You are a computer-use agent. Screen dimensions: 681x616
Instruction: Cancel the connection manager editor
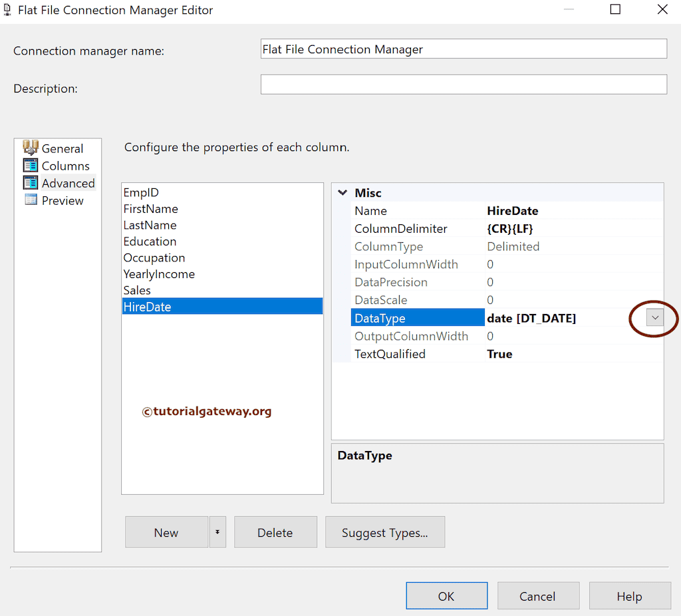[x=538, y=595]
